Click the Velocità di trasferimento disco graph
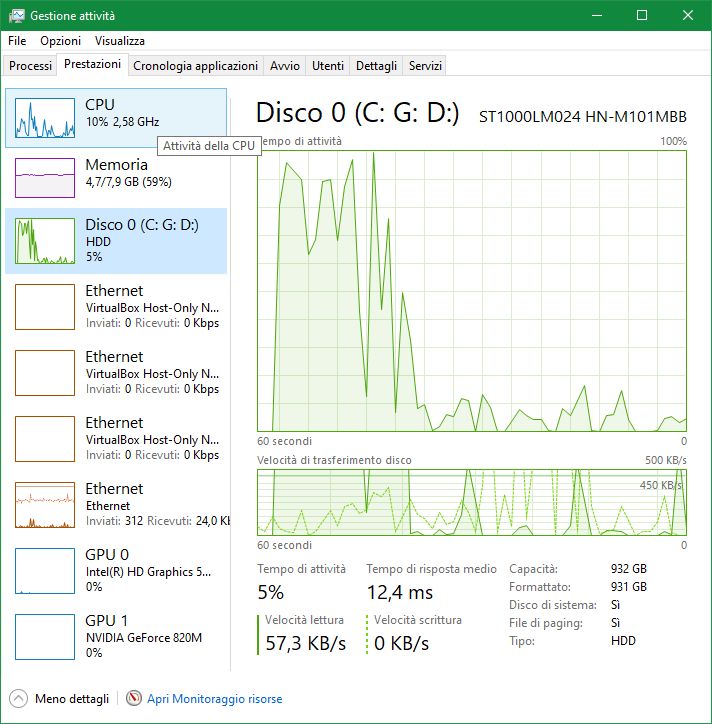 [x=472, y=502]
